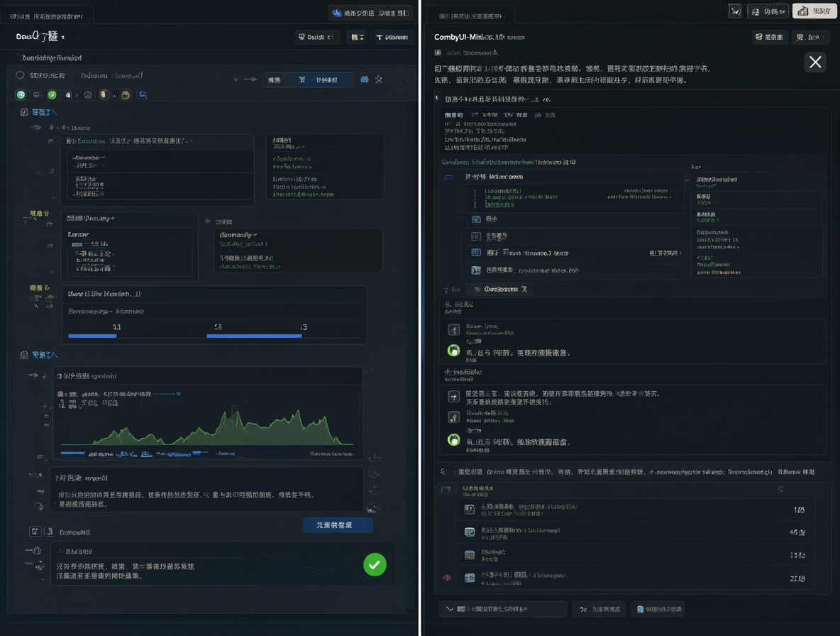The width and height of the screenshot is (840, 636).
Task: Expand the arrow beside the chart card
Action: coord(33,375)
